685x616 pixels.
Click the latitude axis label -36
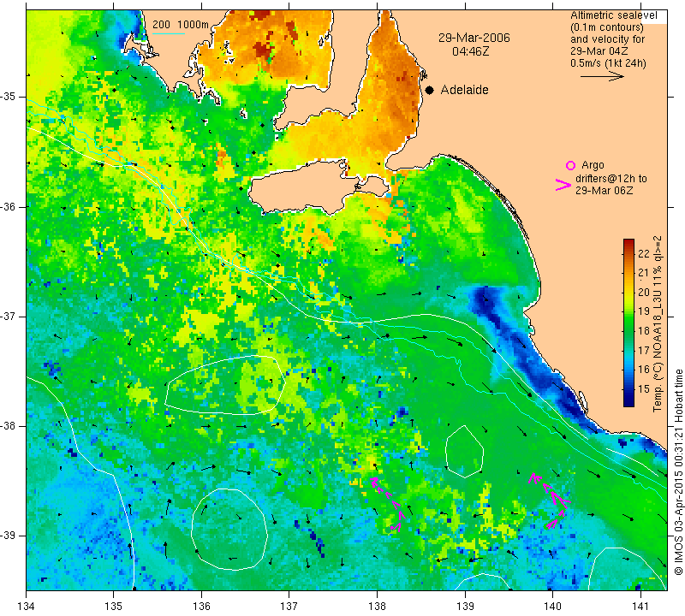(x=9, y=206)
